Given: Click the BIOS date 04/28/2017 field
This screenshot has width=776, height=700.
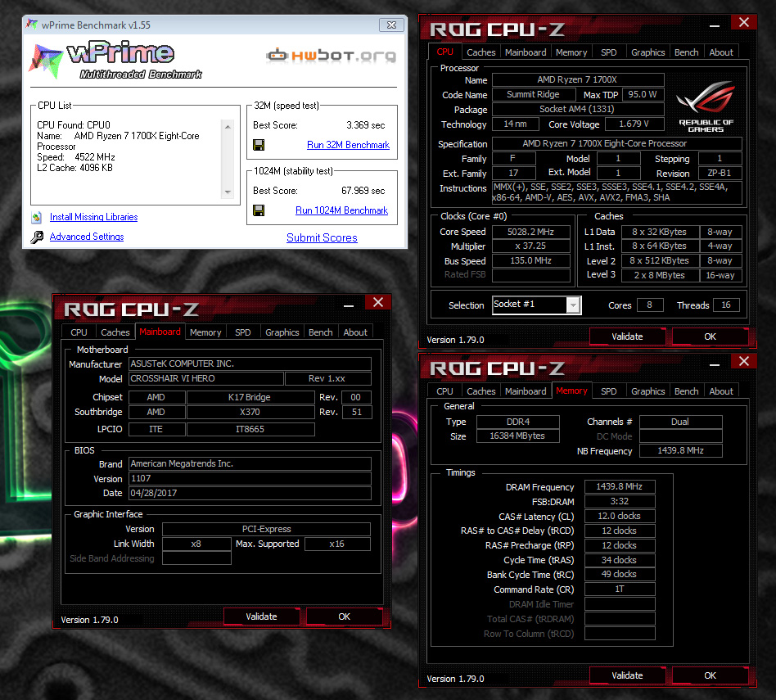Looking at the screenshot, I should tap(250, 493).
